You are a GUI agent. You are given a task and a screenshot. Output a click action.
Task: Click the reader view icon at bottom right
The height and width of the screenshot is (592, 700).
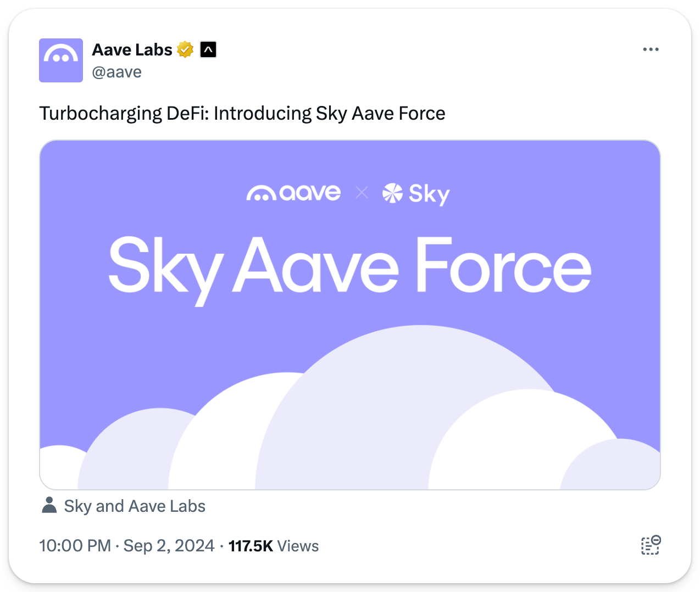pos(651,545)
